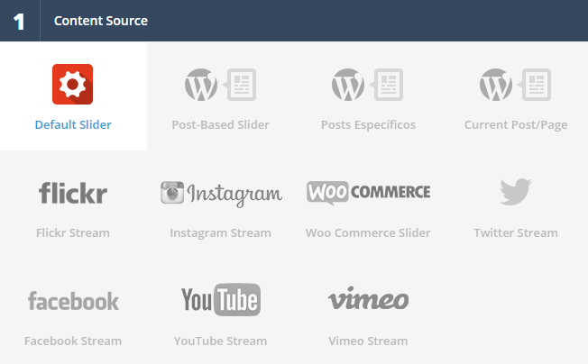Click the Default Slider label
This screenshot has height=364, width=588.
click(x=73, y=124)
